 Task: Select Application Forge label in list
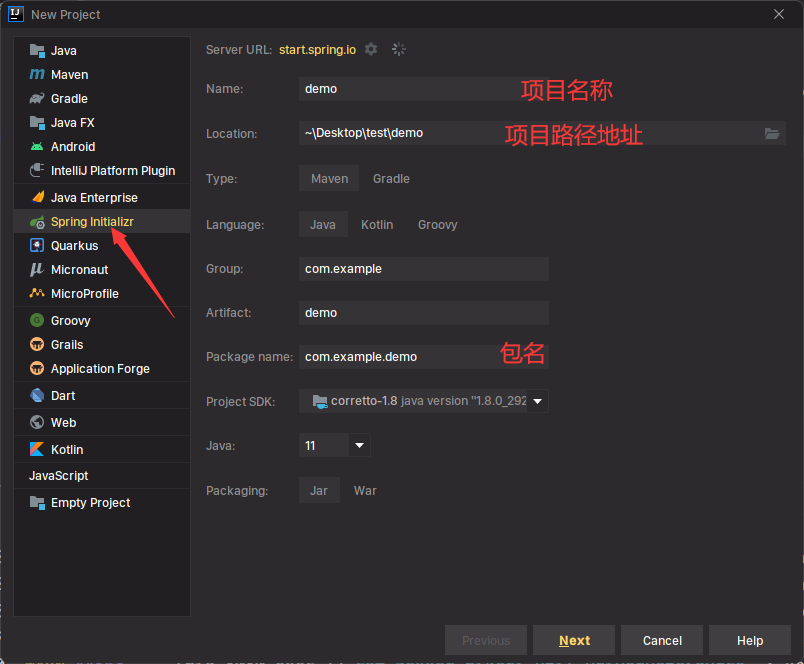click(100, 369)
